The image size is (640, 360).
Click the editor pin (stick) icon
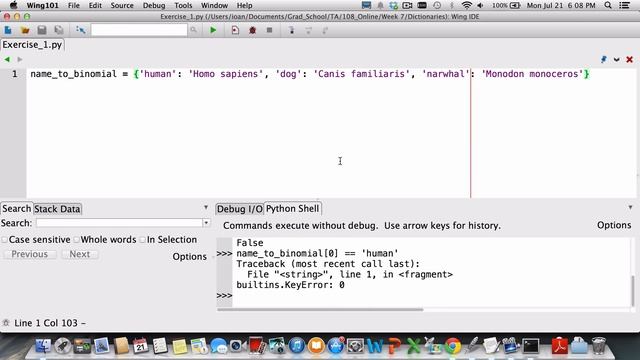(x=604, y=60)
